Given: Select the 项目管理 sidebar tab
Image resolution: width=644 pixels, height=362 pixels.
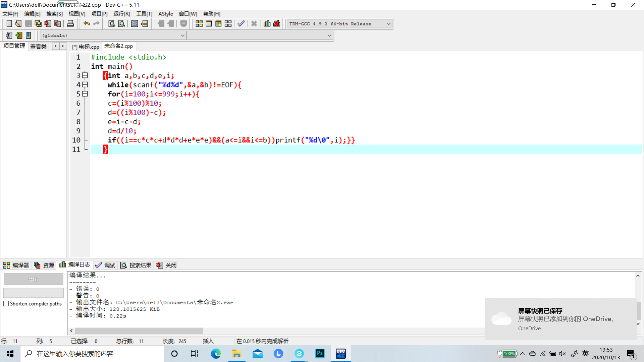Looking at the screenshot, I should tap(14, 46).
